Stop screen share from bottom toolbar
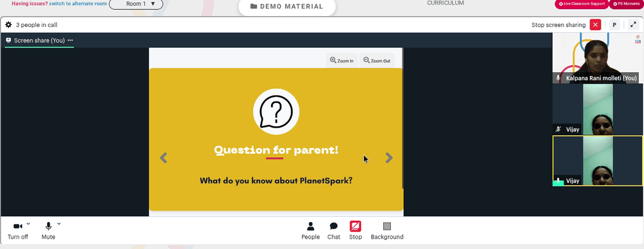The width and height of the screenshot is (644, 249). 355,231
